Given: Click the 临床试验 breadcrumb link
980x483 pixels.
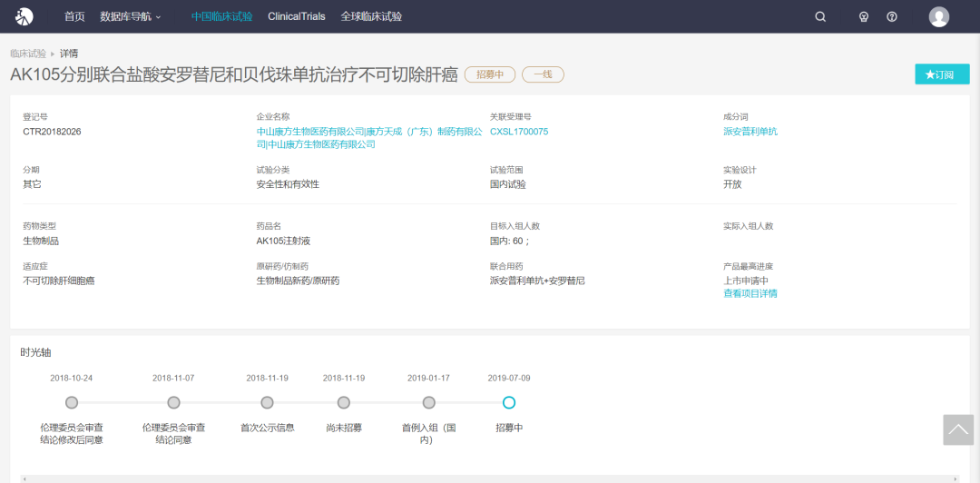Looking at the screenshot, I should [28, 54].
